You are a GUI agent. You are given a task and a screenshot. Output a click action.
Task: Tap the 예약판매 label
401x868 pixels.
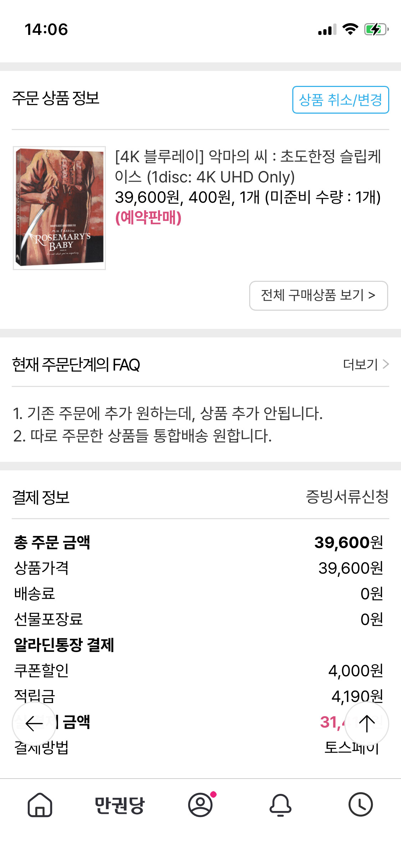[148, 217]
